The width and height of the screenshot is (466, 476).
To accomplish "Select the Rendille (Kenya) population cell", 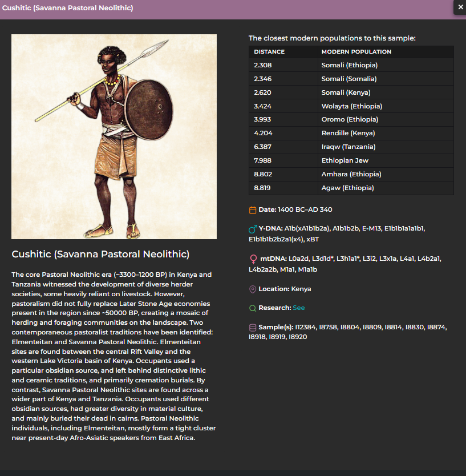I will click(x=386, y=133).
